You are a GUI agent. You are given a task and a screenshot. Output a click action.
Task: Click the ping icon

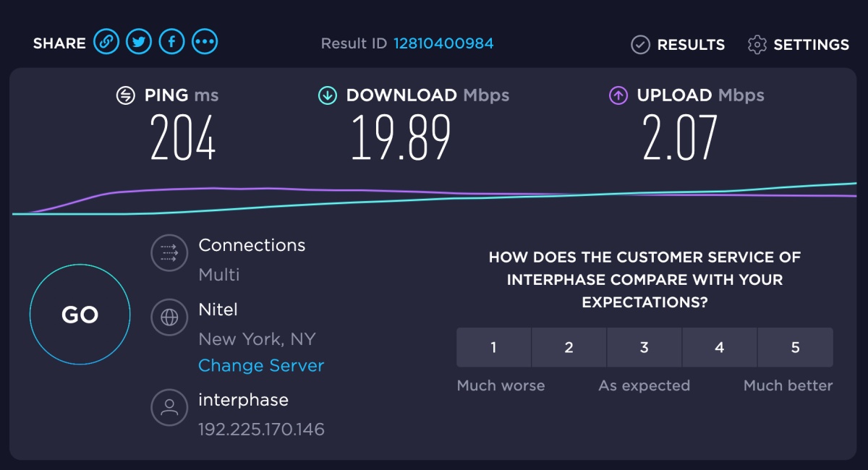(x=126, y=95)
